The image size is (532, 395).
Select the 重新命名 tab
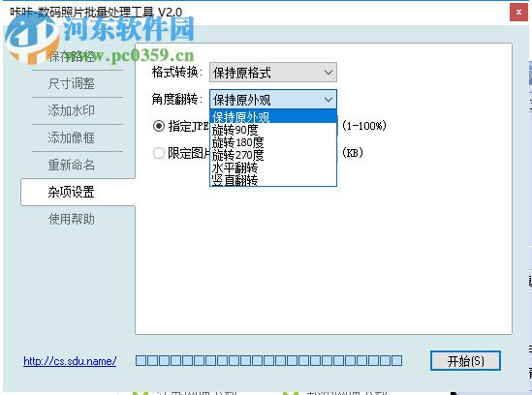click(x=72, y=165)
